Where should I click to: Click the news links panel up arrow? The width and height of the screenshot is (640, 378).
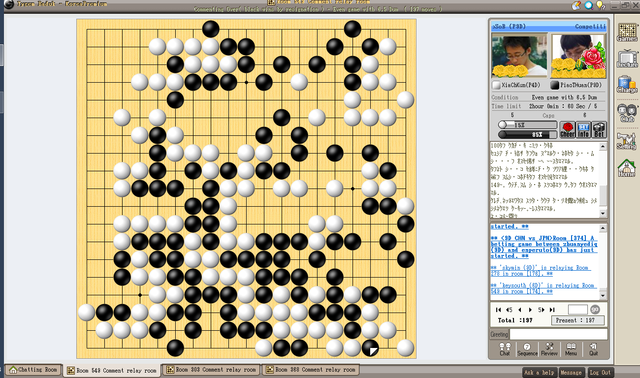603,228
